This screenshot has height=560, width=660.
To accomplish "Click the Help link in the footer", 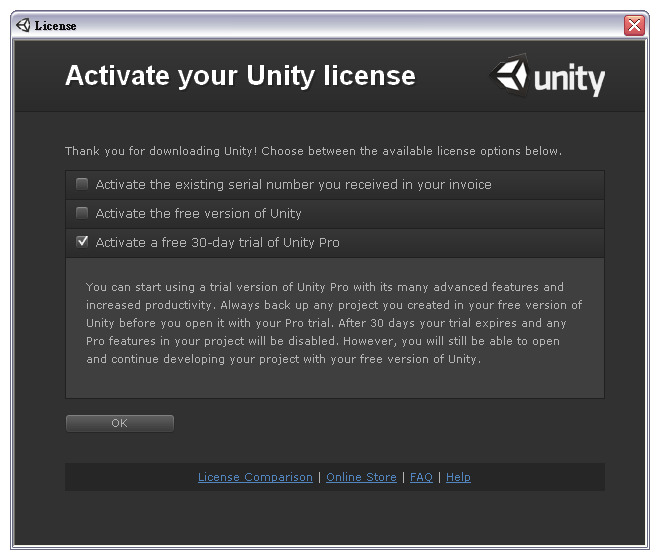I will pyautogui.click(x=458, y=477).
